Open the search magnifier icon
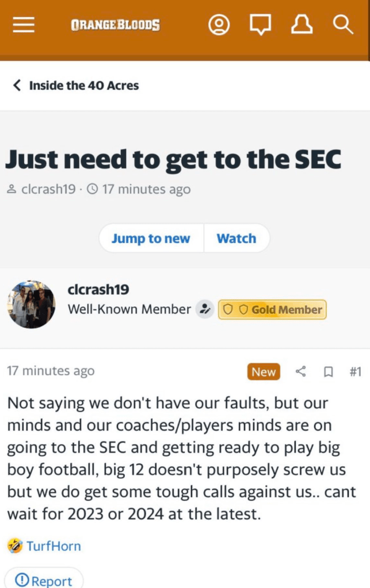Screen dimensions: 370x588 point(343,25)
